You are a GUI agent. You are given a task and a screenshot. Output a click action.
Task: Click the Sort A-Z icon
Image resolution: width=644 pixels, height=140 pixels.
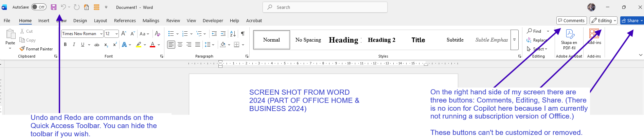233,34
